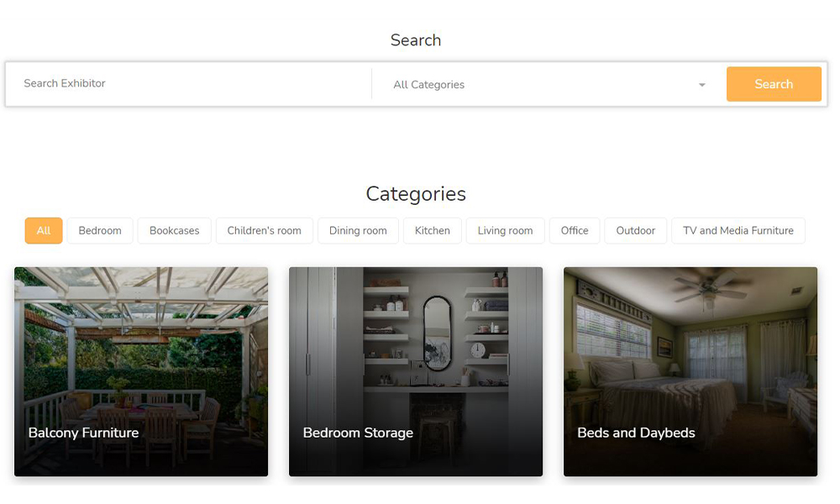Filter by Bedroom category
Image resolution: width=840 pixels, height=504 pixels.
pyautogui.click(x=100, y=231)
